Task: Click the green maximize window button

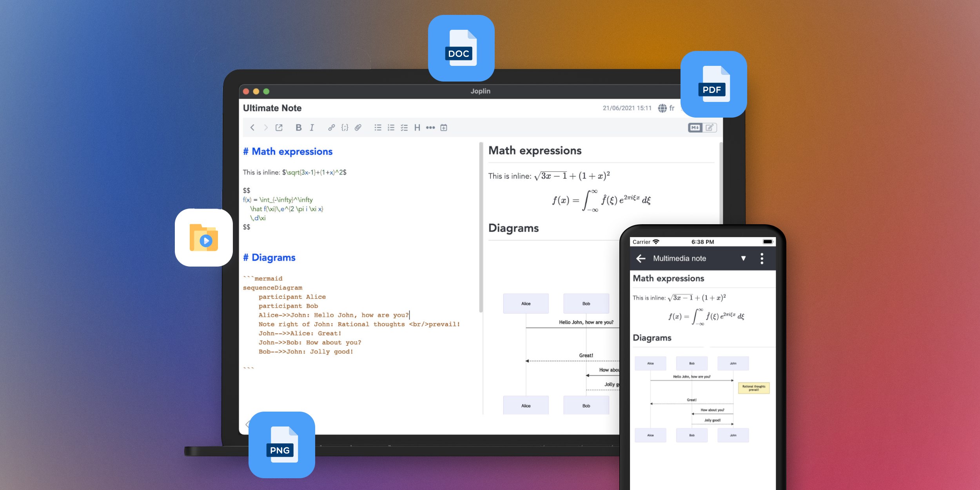Action: 266,91
